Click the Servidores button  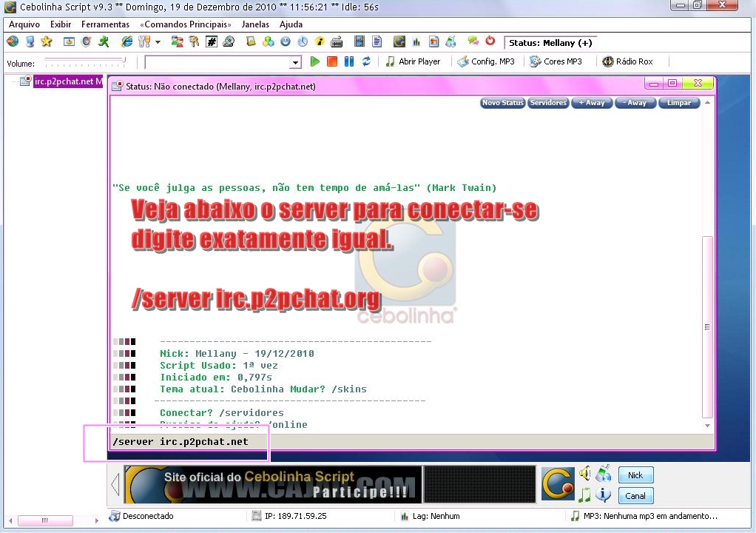pyautogui.click(x=548, y=103)
